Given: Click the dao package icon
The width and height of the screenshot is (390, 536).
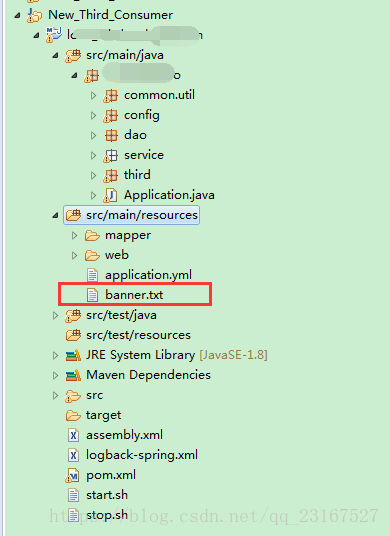Looking at the screenshot, I should pyautogui.click(x=111, y=135).
